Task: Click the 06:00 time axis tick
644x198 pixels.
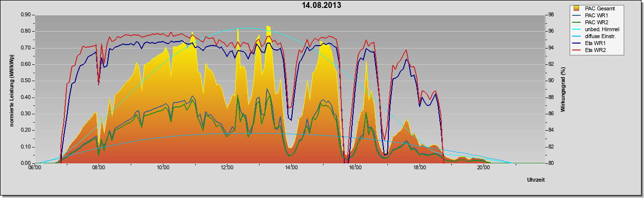Action: tap(34, 167)
